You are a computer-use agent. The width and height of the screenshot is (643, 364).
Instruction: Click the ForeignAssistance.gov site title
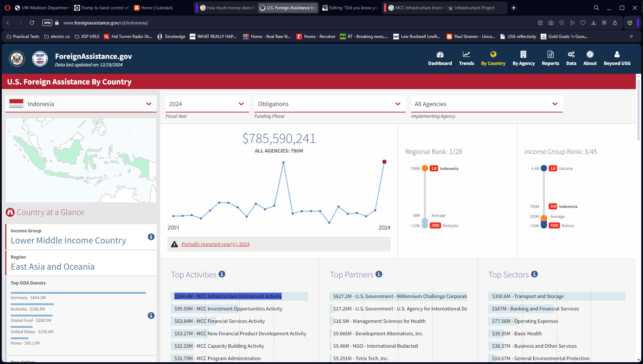tap(93, 56)
